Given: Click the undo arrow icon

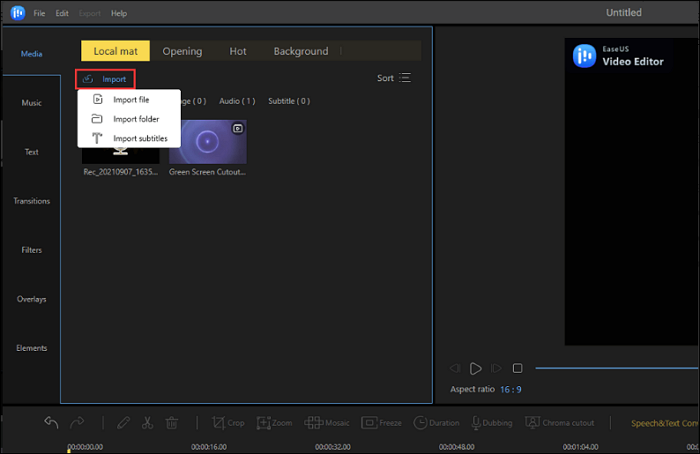Looking at the screenshot, I should (51, 423).
